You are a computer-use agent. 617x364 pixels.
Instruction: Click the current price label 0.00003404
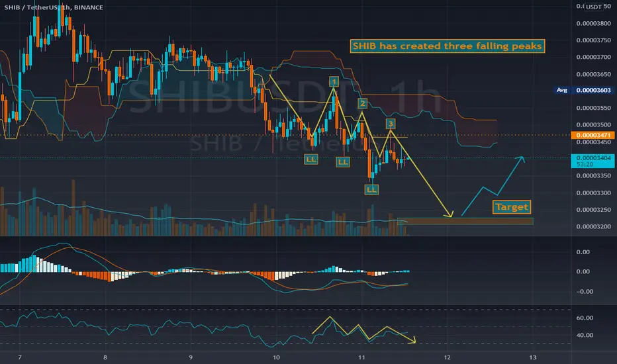[593, 158]
